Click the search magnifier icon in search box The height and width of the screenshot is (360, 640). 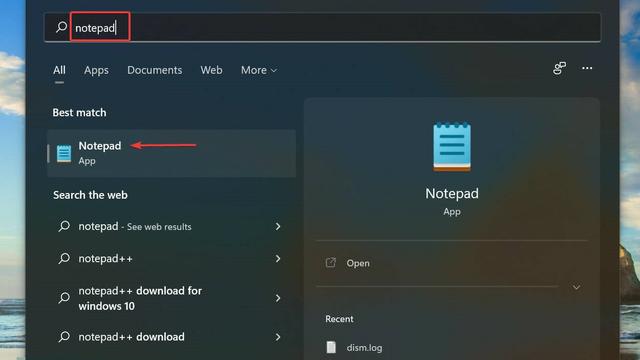[62, 27]
